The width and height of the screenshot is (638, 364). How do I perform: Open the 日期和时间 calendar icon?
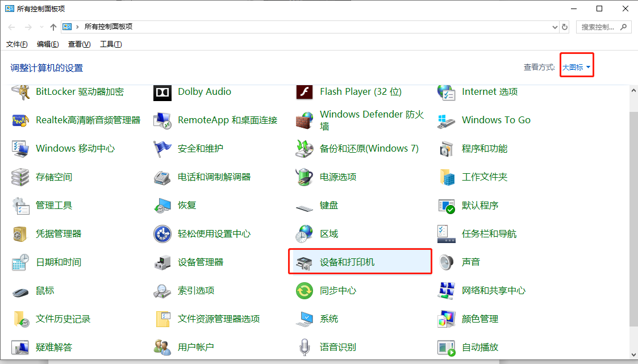[20, 263]
